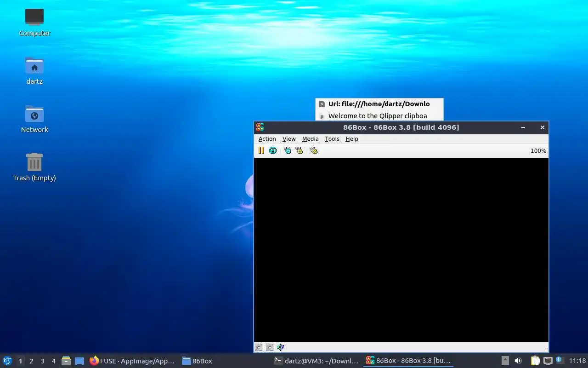Switch to the 86Box folder taskbar window
This screenshot has width=588, height=368.
click(224, 361)
